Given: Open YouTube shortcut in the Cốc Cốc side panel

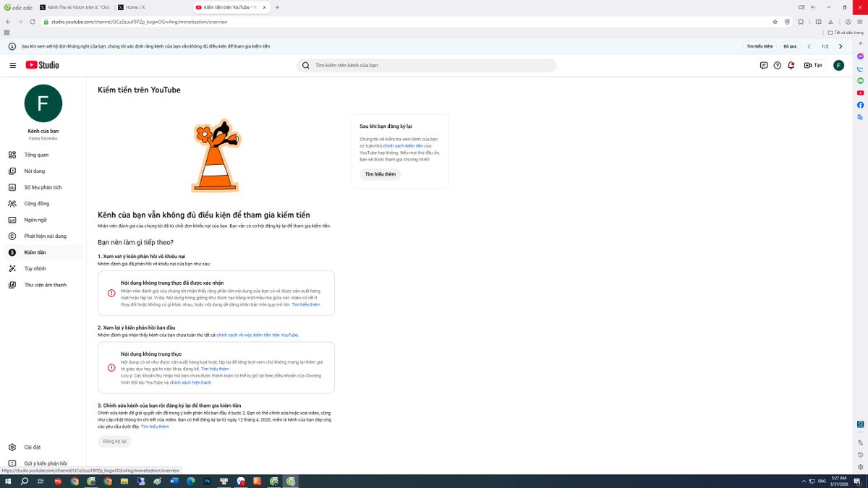Looking at the screenshot, I should click(x=860, y=93).
